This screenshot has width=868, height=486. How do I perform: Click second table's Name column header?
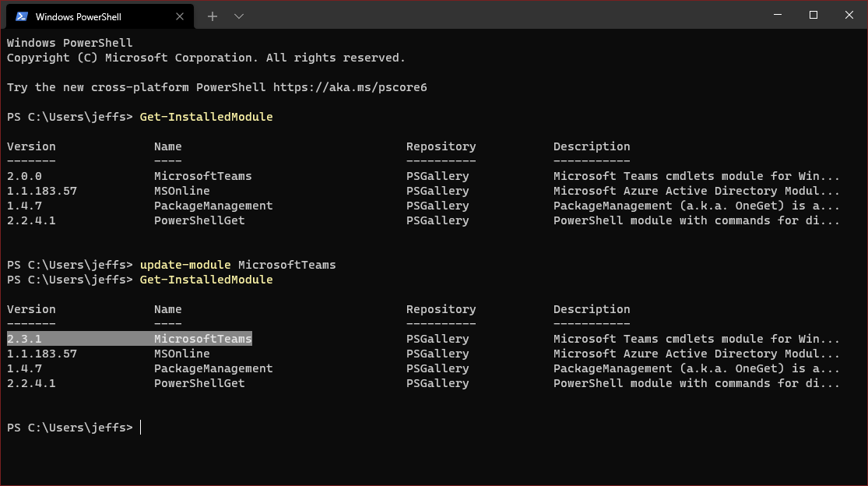click(x=167, y=309)
